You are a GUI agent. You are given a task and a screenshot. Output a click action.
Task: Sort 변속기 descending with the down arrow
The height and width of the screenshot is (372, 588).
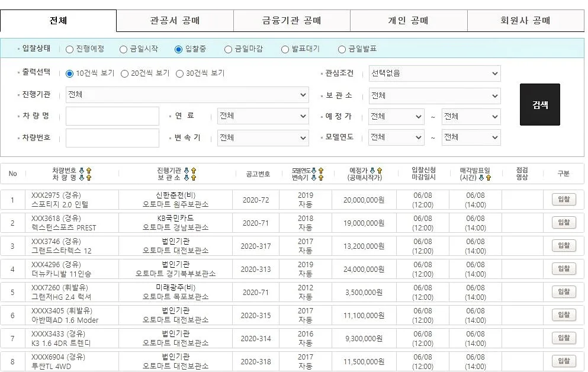(314, 178)
